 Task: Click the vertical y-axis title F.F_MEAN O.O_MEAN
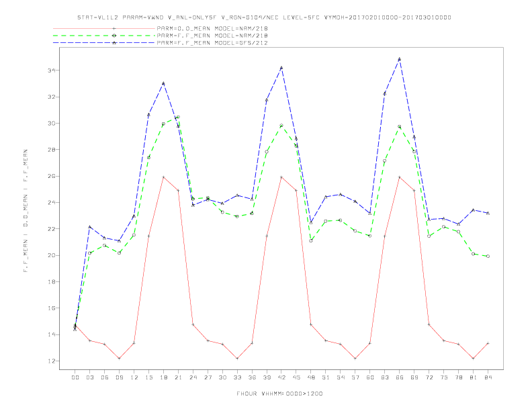(26, 211)
